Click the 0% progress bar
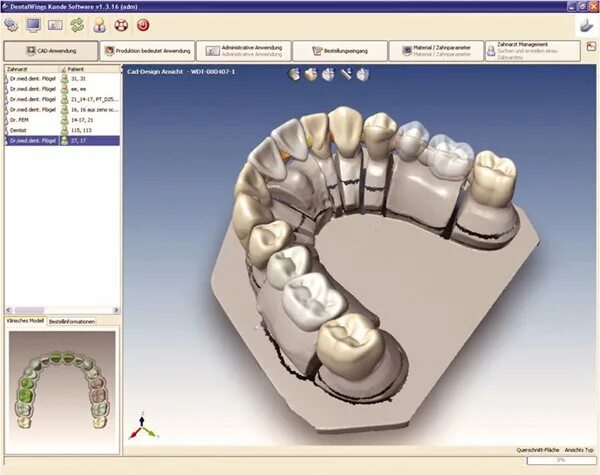The height and width of the screenshot is (475, 600). (x=561, y=460)
